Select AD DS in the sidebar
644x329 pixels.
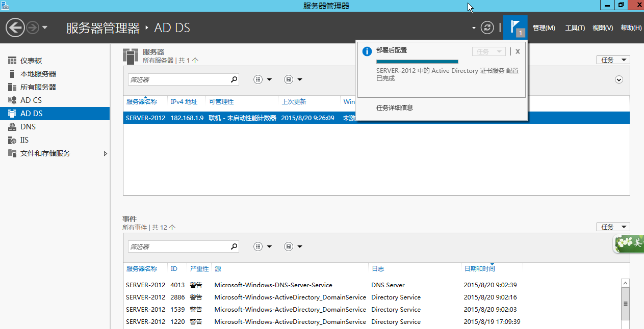point(55,114)
